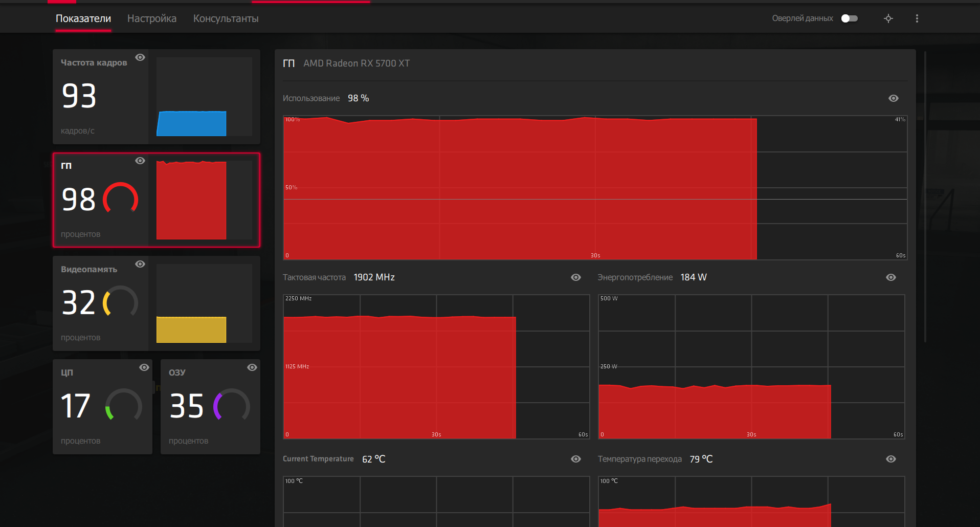Screen dimensions: 980x527
Task: Click the Тактовая частота clock graph
Action: point(436,367)
